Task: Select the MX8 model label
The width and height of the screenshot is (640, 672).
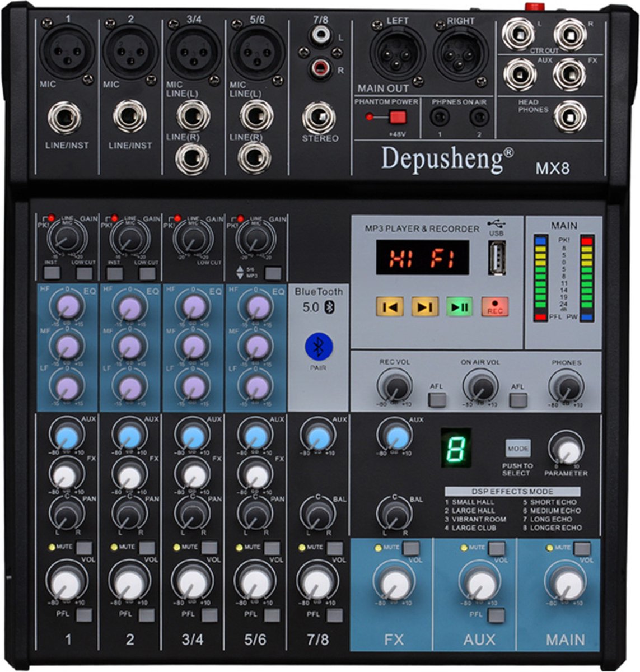Action: click(552, 167)
